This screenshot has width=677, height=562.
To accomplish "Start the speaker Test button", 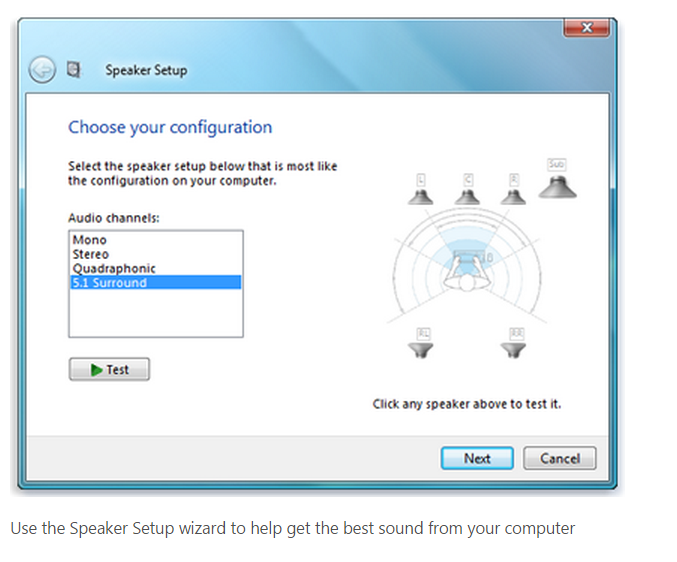I will click(x=109, y=369).
